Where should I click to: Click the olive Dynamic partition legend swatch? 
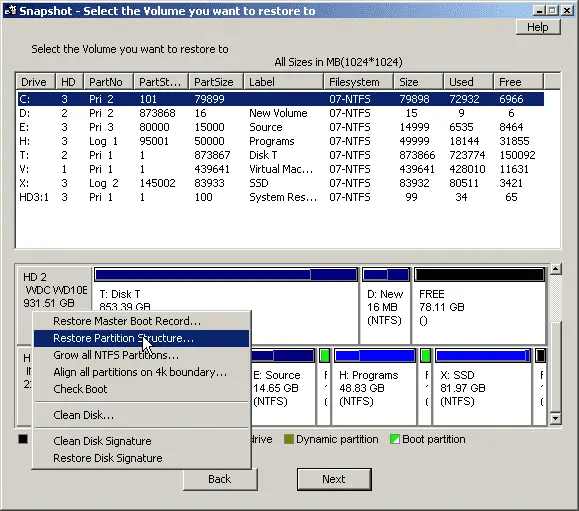pyautogui.click(x=288, y=439)
